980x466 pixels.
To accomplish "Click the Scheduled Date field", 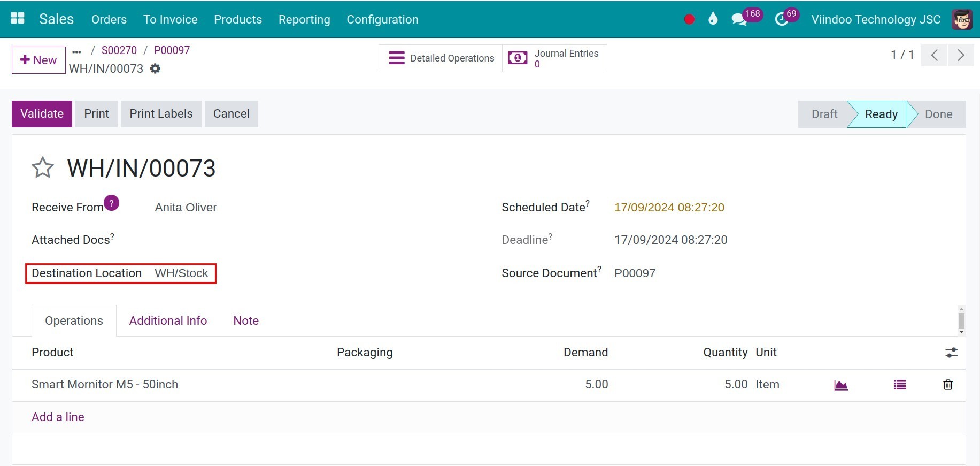I will [x=669, y=208].
